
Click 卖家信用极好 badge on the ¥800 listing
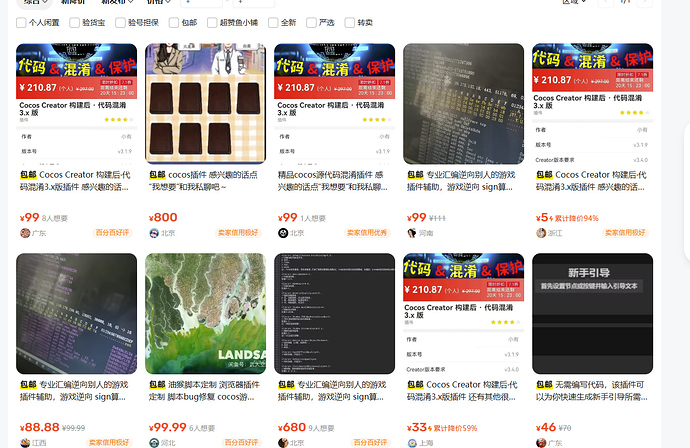238,233
